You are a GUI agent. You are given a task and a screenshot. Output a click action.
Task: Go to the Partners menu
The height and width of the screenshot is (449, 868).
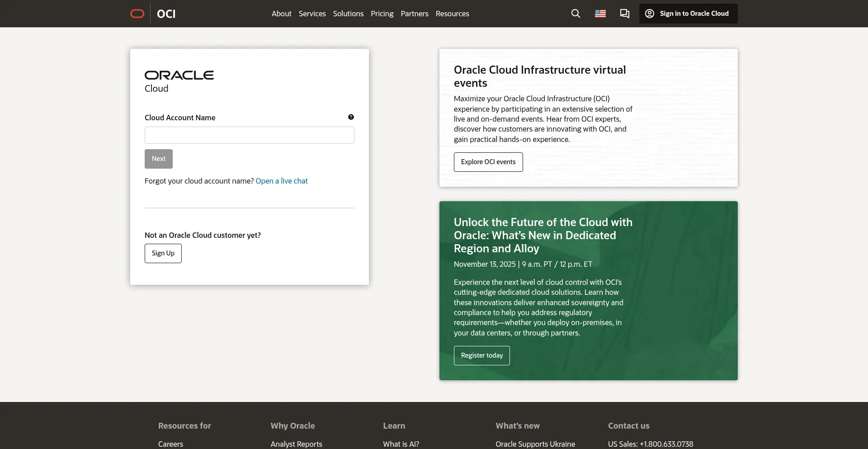[x=414, y=14]
